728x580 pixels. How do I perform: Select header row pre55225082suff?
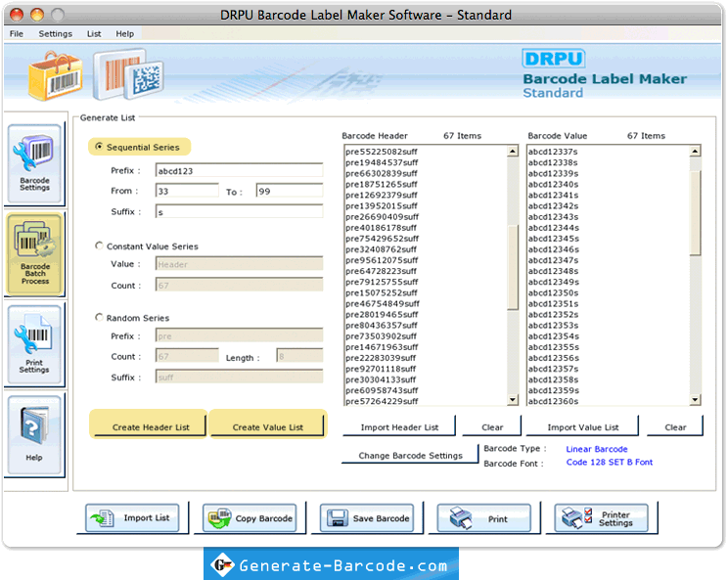click(x=426, y=152)
